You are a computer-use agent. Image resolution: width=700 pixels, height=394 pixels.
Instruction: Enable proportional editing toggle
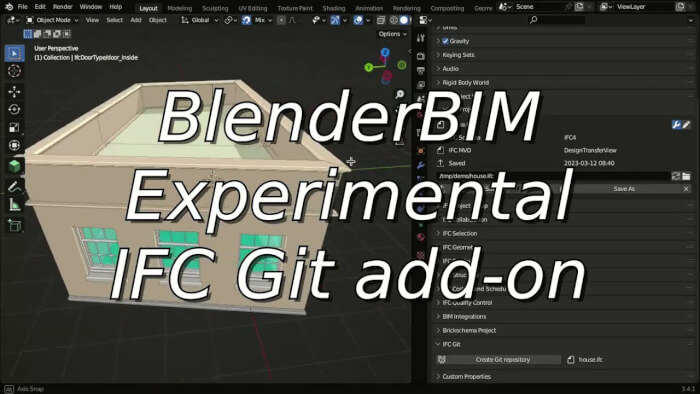point(281,20)
